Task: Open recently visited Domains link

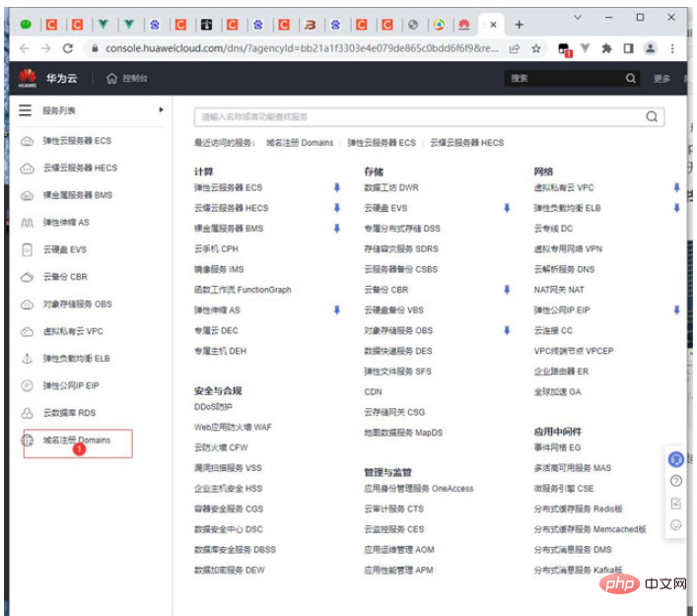Action: click(x=300, y=143)
